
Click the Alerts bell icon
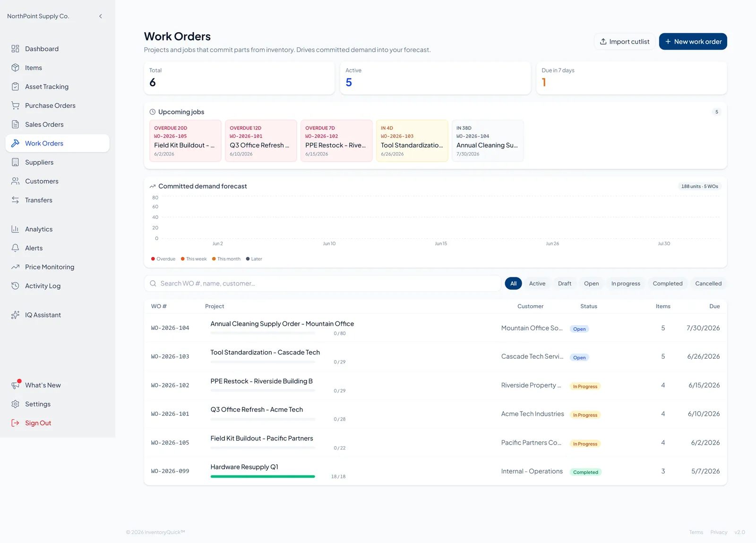point(15,248)
